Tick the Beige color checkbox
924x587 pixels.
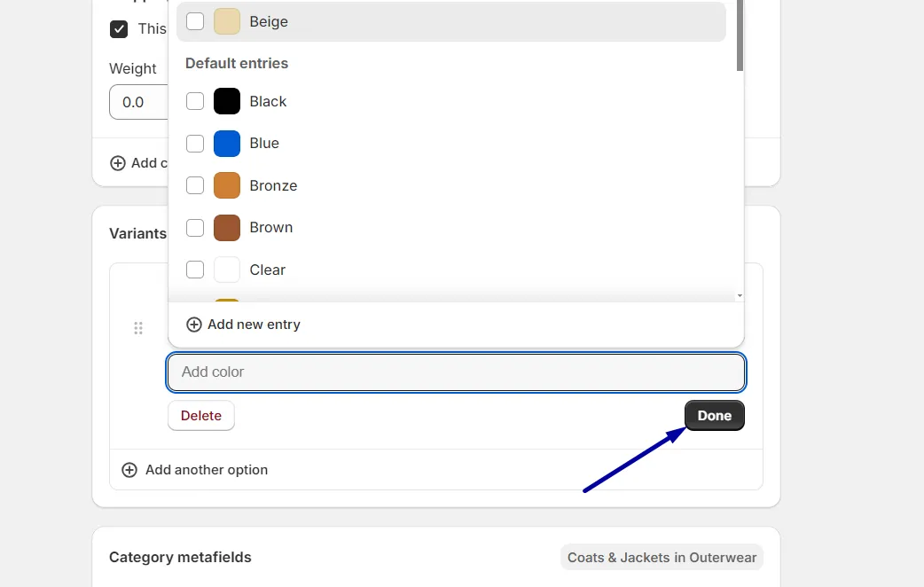pyautogui.click(x=195, y=21)
